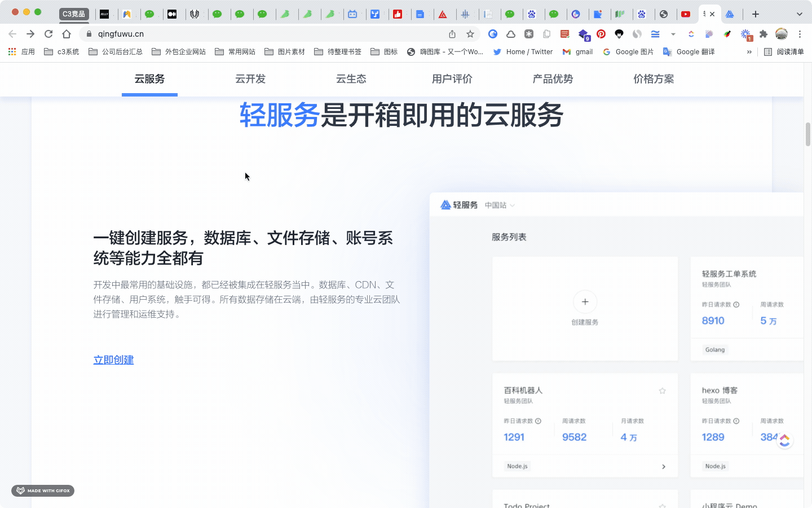Open the 常用网站 bookmark folder
Viewport: 812px width, 508px height.
(235, 51)
